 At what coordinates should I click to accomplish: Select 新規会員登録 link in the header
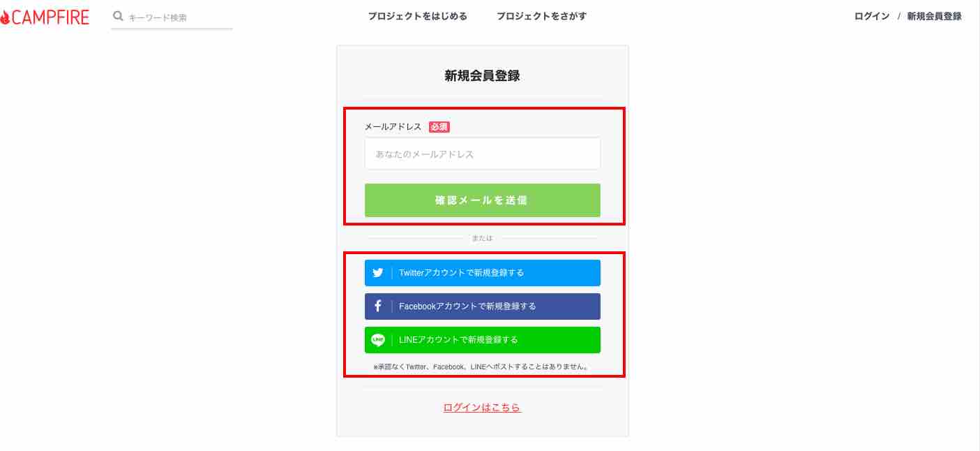point(934,16)
